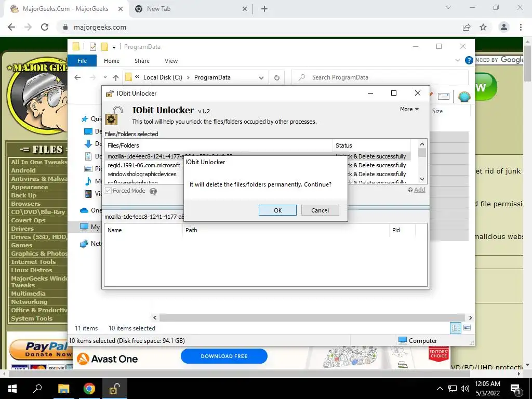The image size is (532, 399).
Task: Open a new Chrome tab
Action: pos(264,9)
